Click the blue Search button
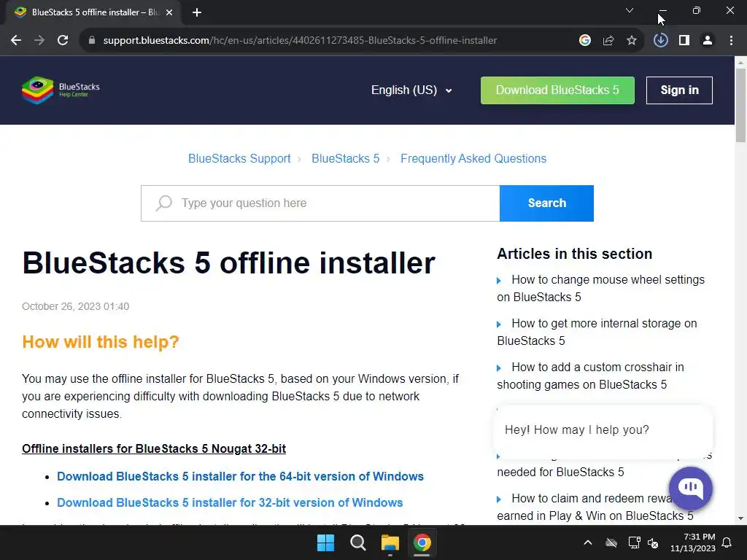The width and height of the screenshot is (747, 560). [547, 203]
